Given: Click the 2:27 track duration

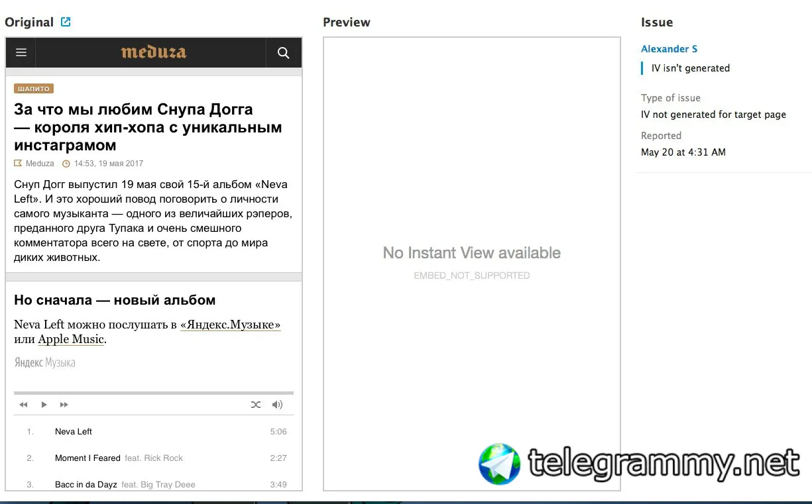Looking at the screenshot, I should tap(278, 458).
